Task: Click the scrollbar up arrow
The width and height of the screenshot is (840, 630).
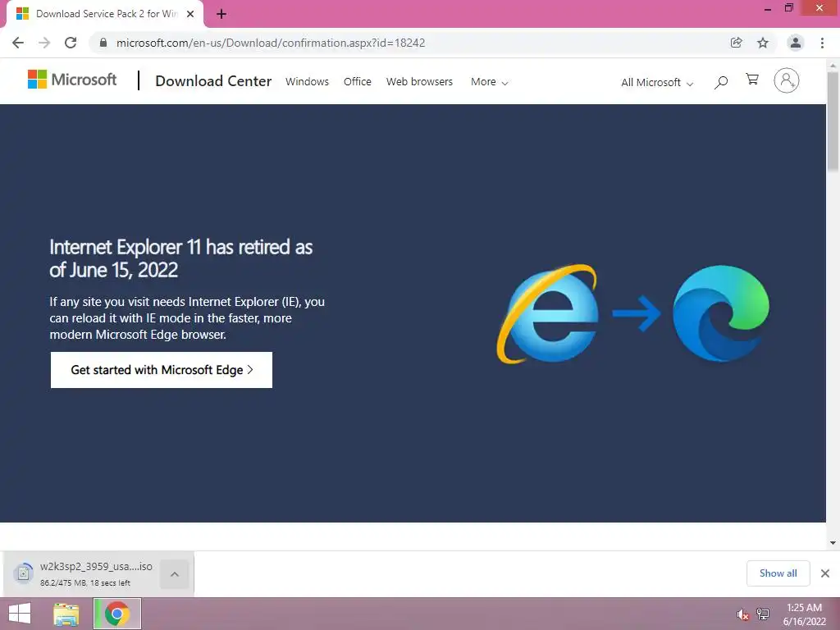Action: pyautogui.click(x=833, y=66)
